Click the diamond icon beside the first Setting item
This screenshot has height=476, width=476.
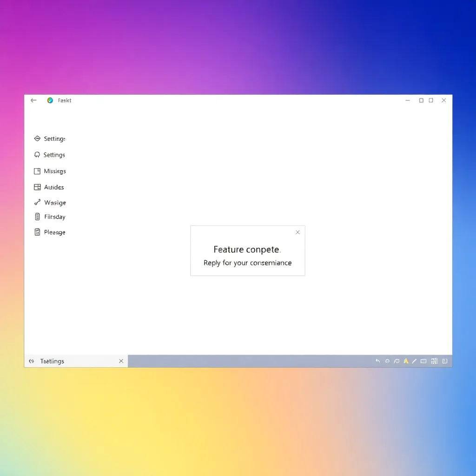point(37,139)
